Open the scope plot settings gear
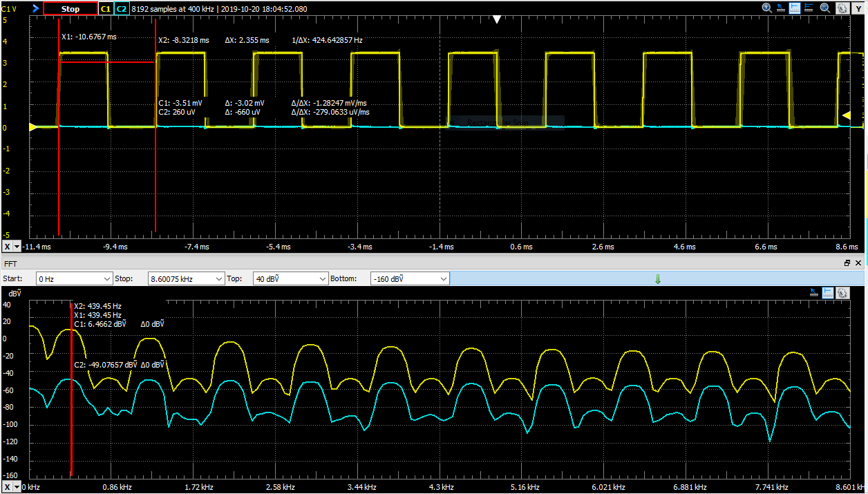 pos(842,9)
